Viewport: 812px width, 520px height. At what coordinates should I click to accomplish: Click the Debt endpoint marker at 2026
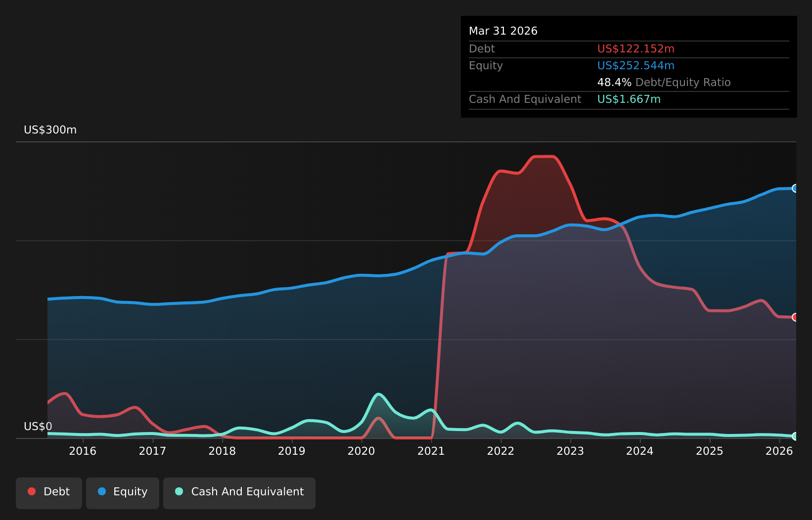coord(795,317)
